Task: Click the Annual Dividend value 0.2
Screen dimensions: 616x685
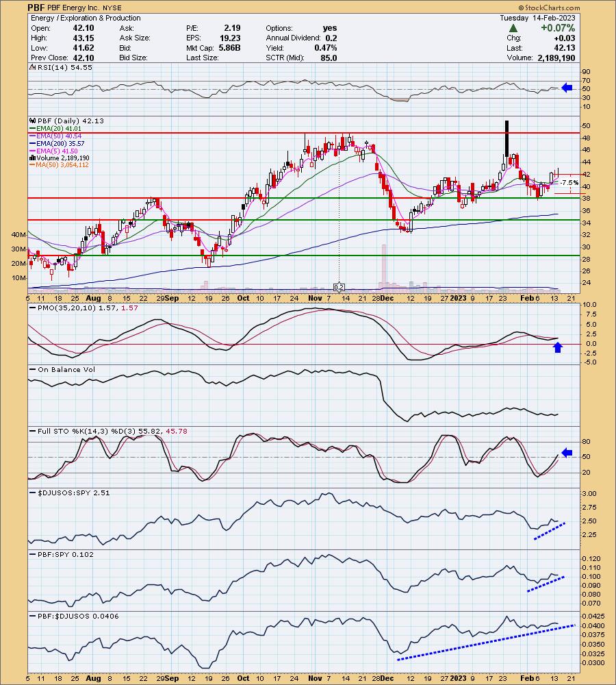Action: coord(331,38)
